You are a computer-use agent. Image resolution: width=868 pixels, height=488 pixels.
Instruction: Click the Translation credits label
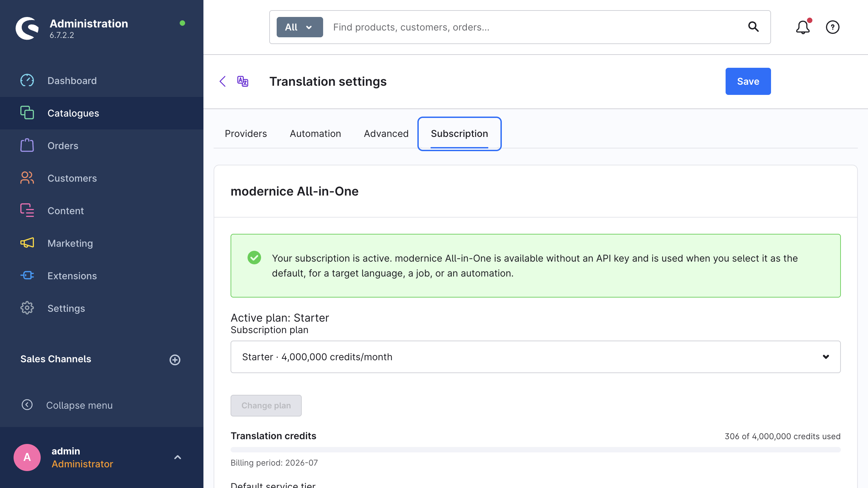273,436
